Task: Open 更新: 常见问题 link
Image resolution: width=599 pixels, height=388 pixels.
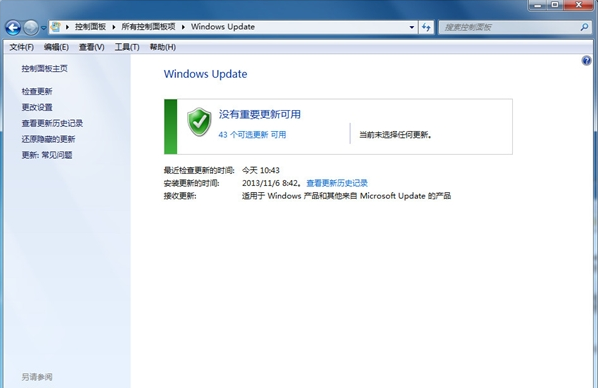Action: click(47, 155)
